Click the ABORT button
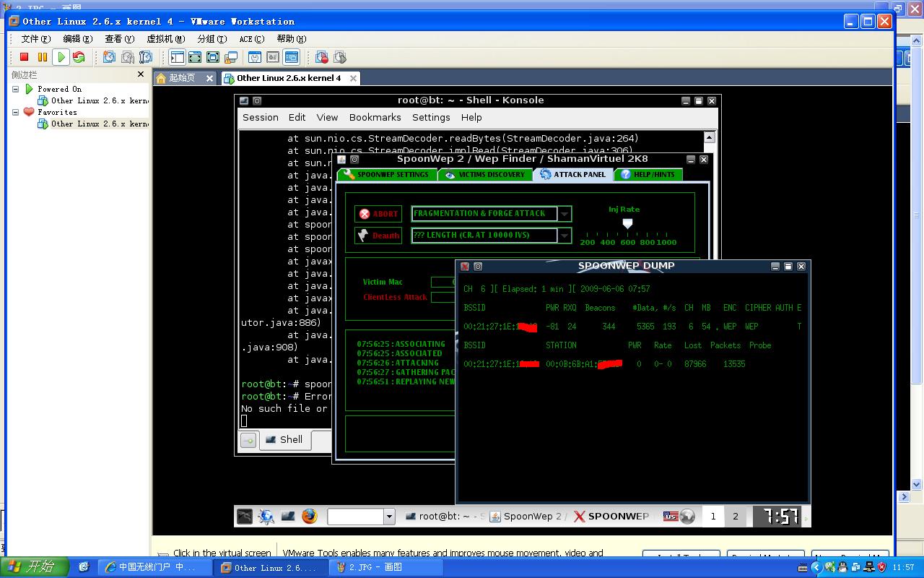This screenshot has height=578, width=924. pos(378,214)
